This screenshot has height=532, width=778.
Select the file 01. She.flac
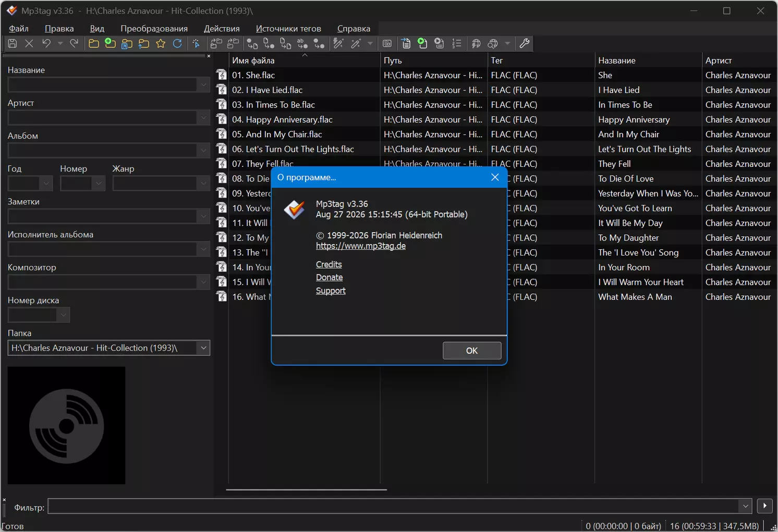pos(253,75)
